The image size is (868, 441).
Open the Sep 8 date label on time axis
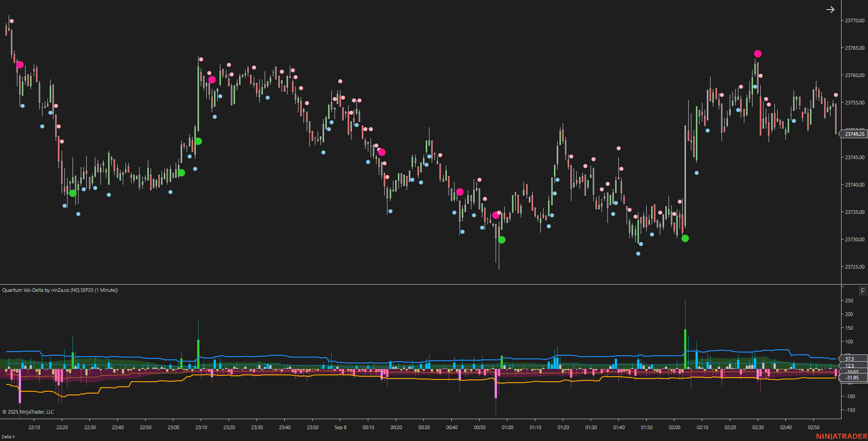pyautogui.click(x=340, y=428)
